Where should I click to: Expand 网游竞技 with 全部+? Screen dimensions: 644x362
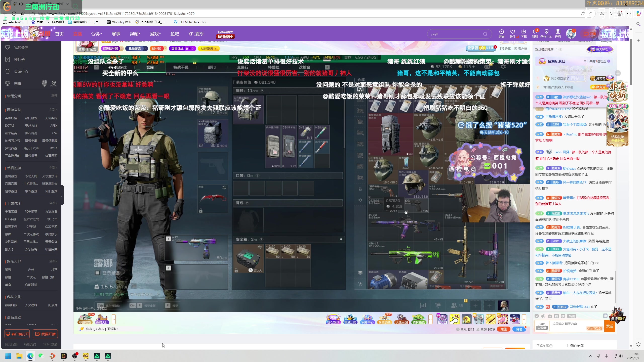[53, 110]
